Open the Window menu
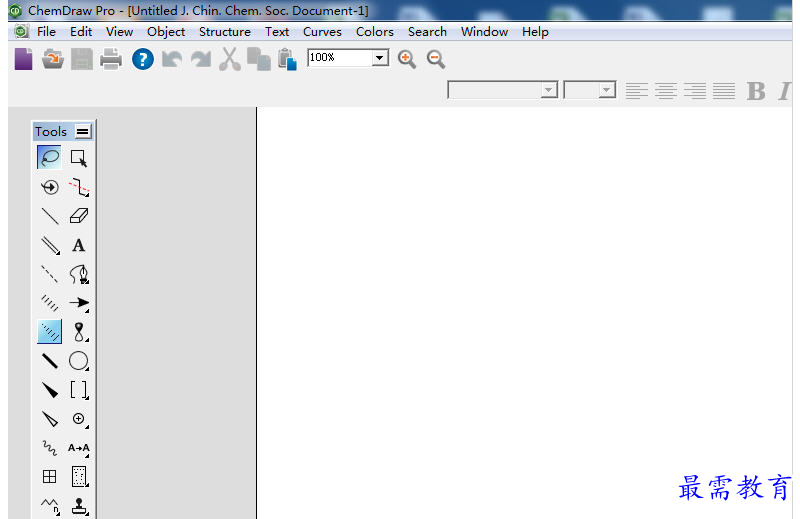Screen dimensions: 800x519 click(x=485, y=32)
